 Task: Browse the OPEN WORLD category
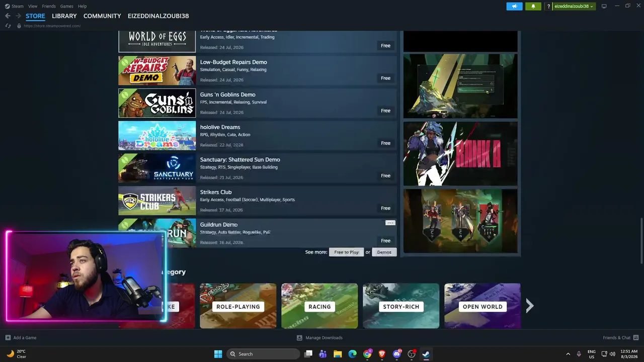(x=482, y=306)
